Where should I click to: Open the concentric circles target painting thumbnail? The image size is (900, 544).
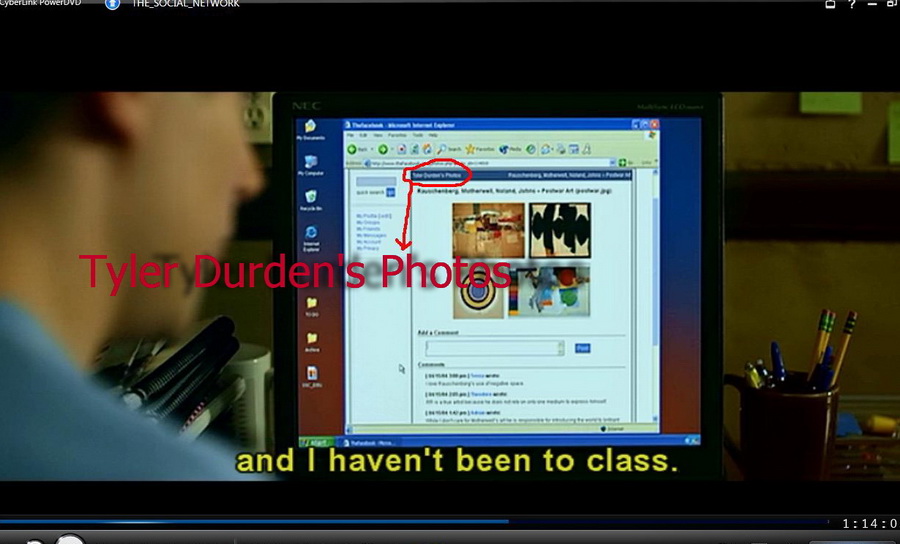click(479, 294)
